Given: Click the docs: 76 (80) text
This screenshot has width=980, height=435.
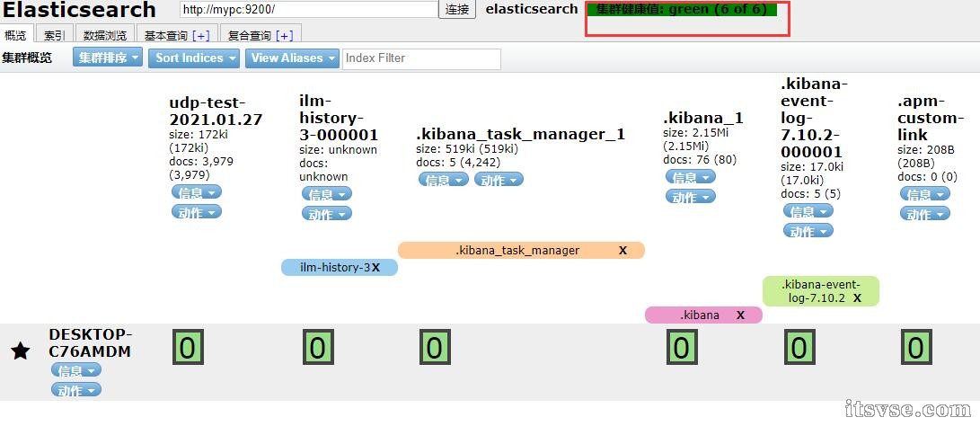Looking at the screenshot, I should [x=700, y=159].
